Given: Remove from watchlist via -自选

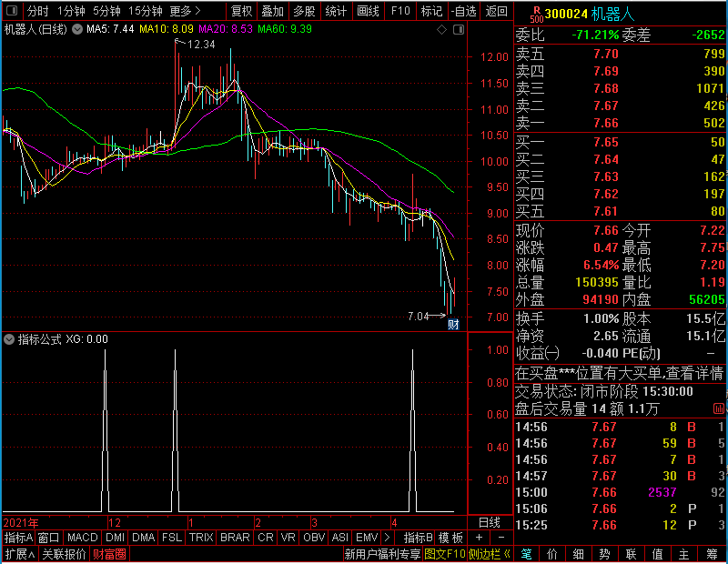Looking at the screenshot, I should click(464, 11).
